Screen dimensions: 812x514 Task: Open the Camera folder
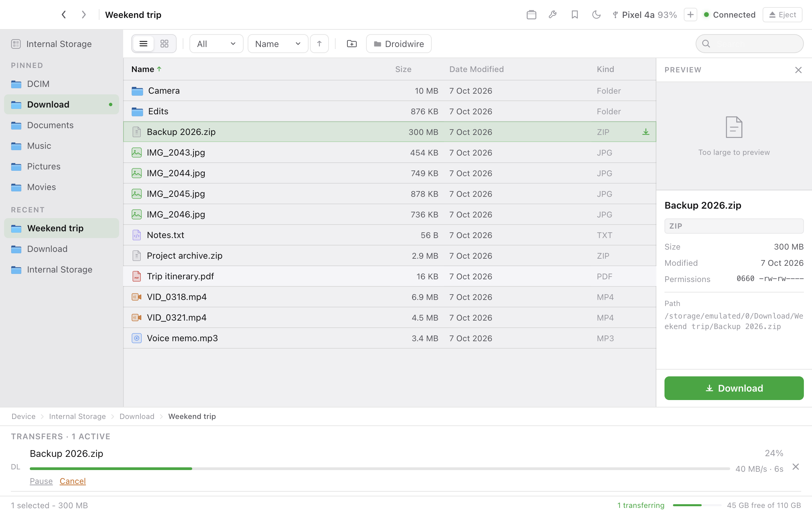(390, 91)
